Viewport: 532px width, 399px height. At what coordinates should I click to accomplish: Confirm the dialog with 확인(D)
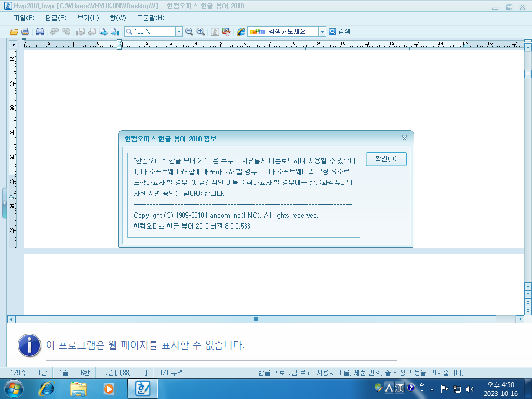[x=386, y=159]
